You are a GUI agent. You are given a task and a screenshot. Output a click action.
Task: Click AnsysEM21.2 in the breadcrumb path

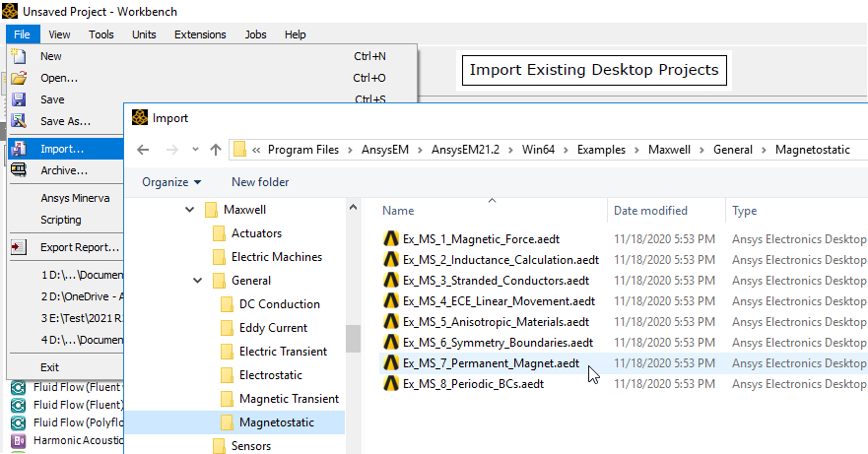tap(466, 150)
